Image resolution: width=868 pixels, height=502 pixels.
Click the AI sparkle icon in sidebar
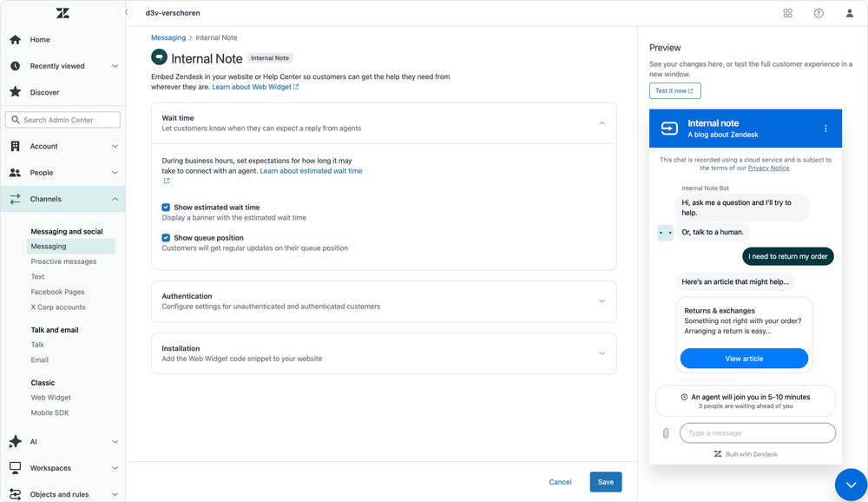[14, 441]
